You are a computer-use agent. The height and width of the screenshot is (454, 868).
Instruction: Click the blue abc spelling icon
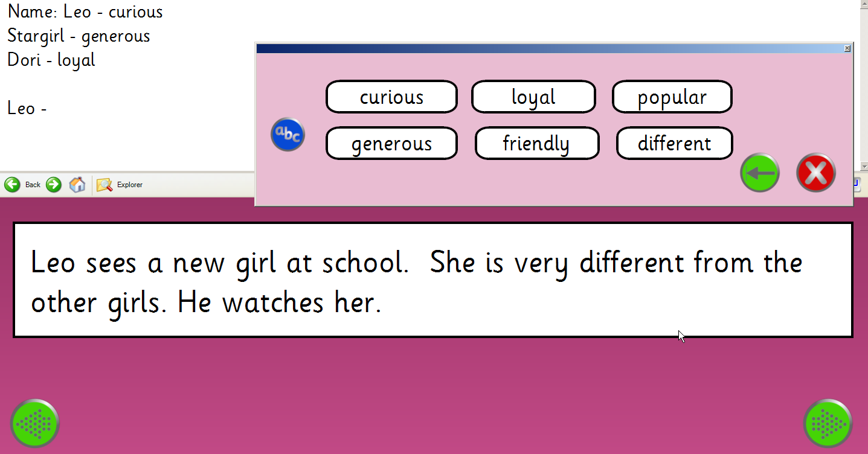coord(288,135)
